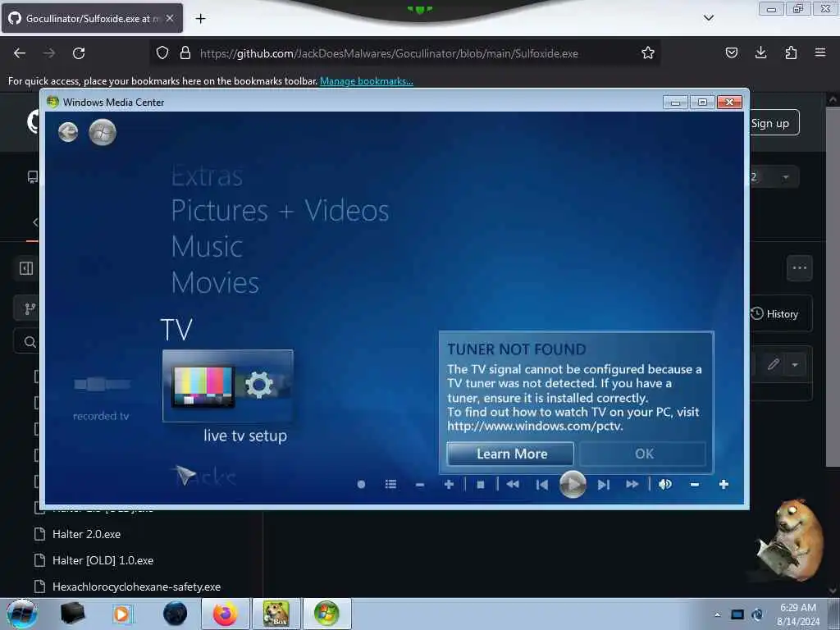
Task: Expand dropdown next to the pencil icon
Action: coord(795,365)
